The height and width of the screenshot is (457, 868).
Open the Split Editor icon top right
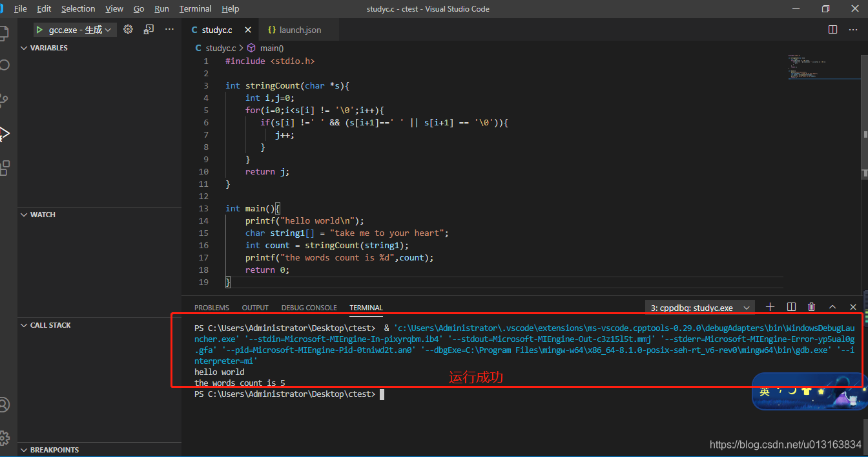point(832,29)
